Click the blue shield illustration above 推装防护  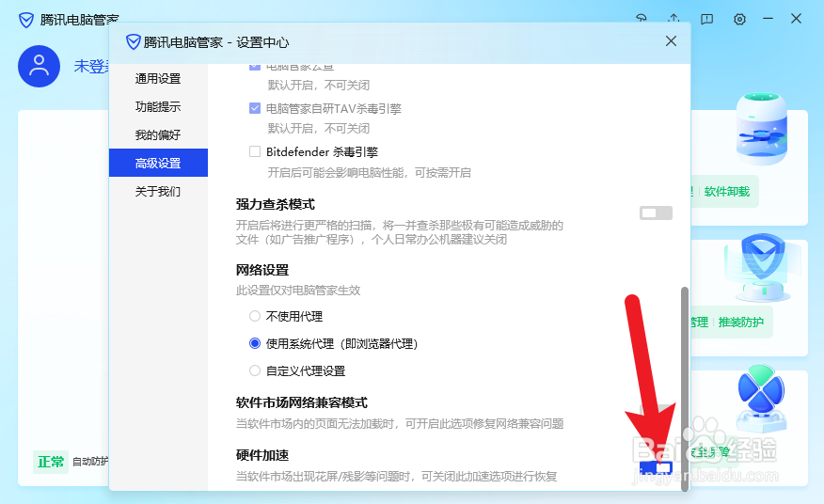pyautogui.click(x=762, y=267)
